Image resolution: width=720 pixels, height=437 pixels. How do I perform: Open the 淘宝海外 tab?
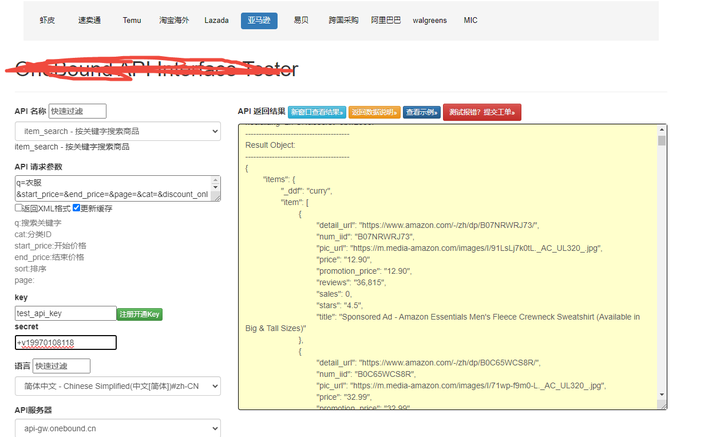click(174, 20)
